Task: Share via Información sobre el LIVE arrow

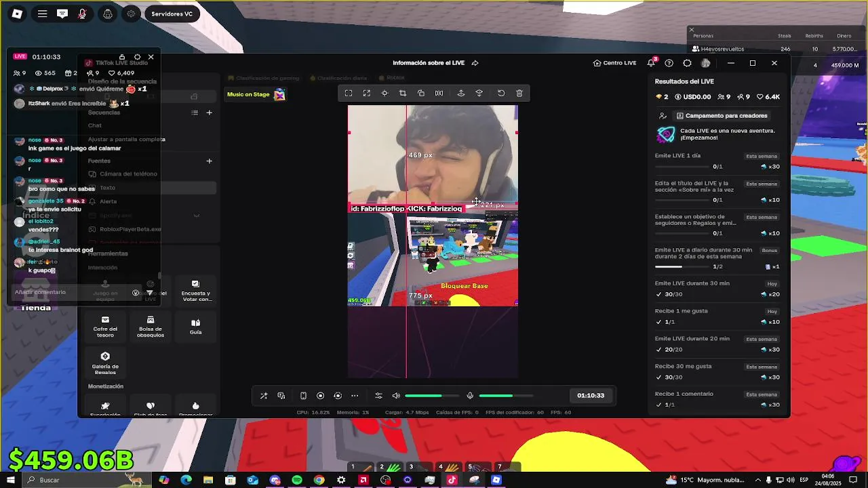Action: tap(475, 63)
